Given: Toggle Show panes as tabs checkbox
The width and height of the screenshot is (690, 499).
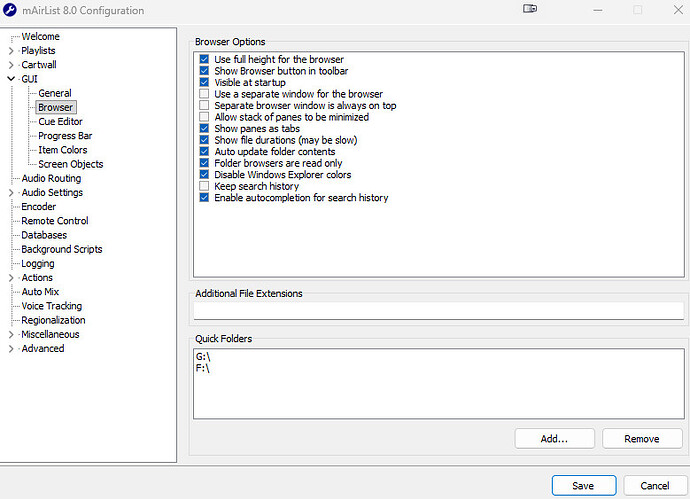Looking at the screenshot, I should [x=204, y=128].
